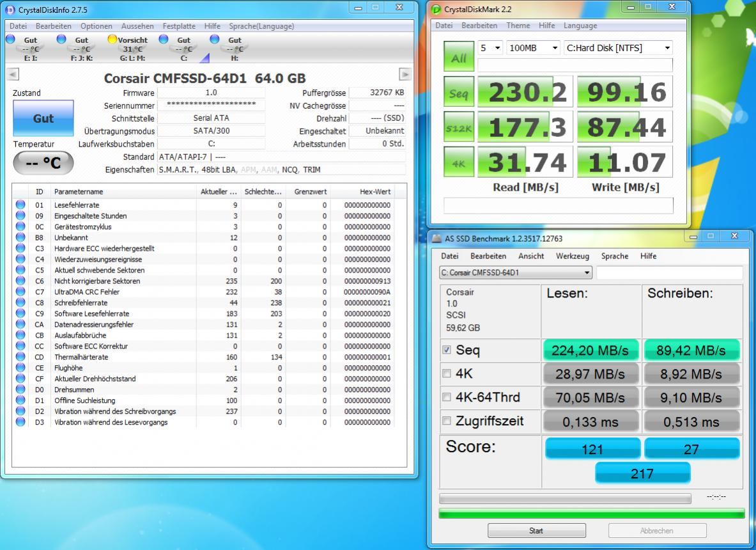Screen dimensions: 756x550
Task: Click the green progress bar in AS SSD
Action: pos(592,514)
